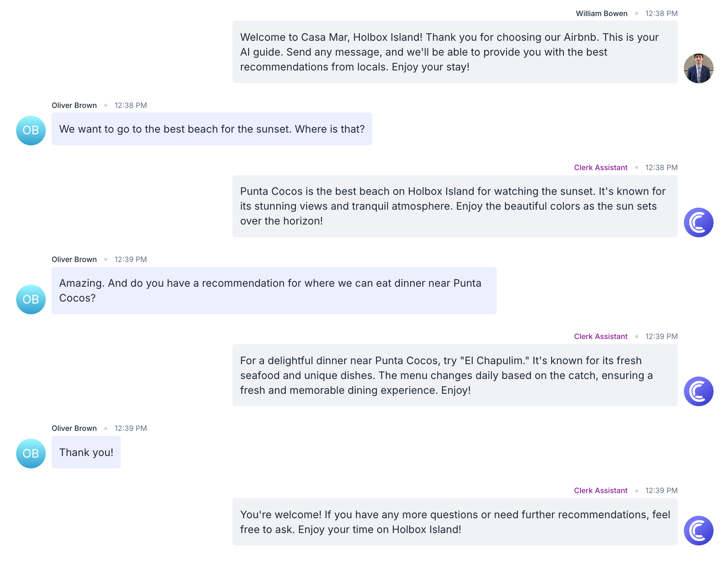Select the Thank you message bubble
The height and width of the screenshot is (566, 728).
[x=86, y=452]
